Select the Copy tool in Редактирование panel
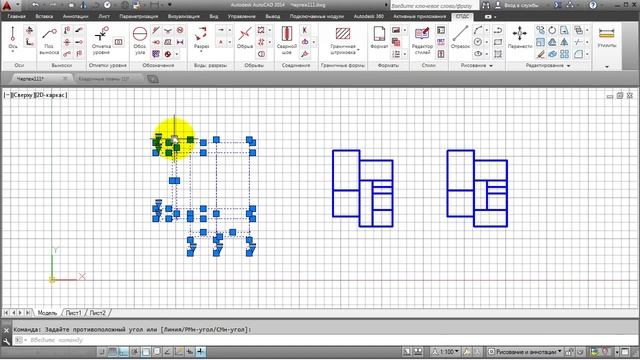The width and height of the screenshot is (640, 360). pos(540,30)
